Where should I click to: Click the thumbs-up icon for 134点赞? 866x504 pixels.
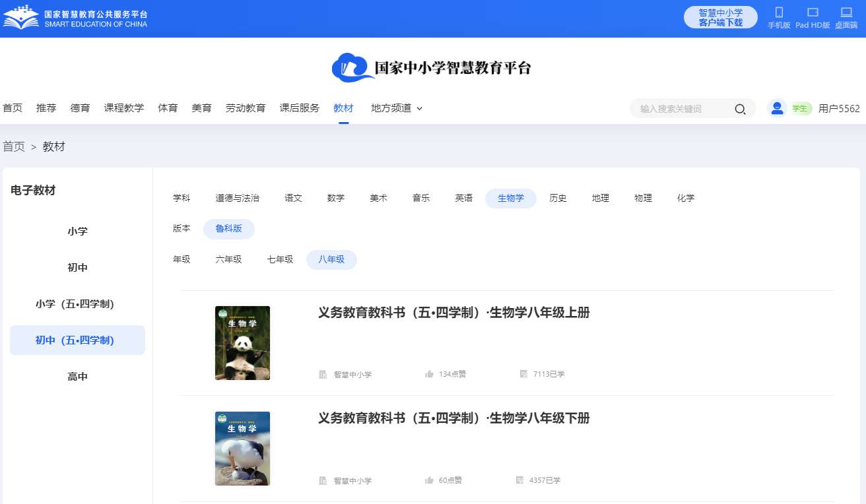(430, 374)
